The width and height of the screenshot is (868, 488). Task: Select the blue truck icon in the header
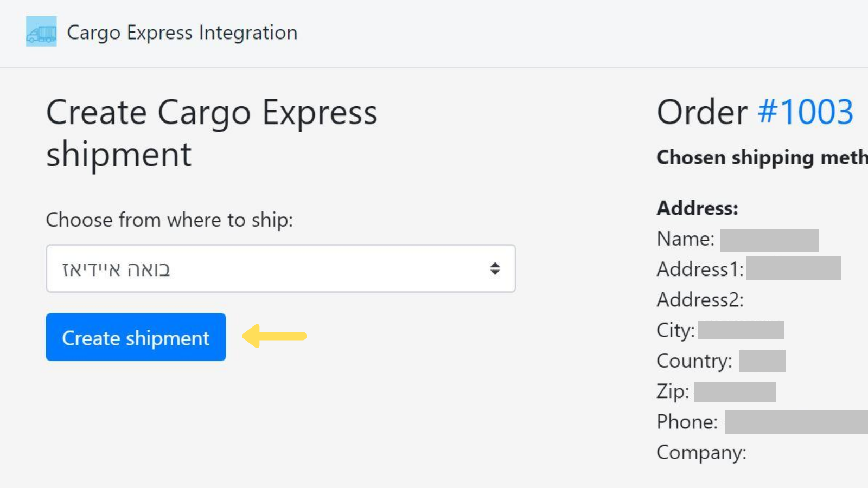coord(41,32)
